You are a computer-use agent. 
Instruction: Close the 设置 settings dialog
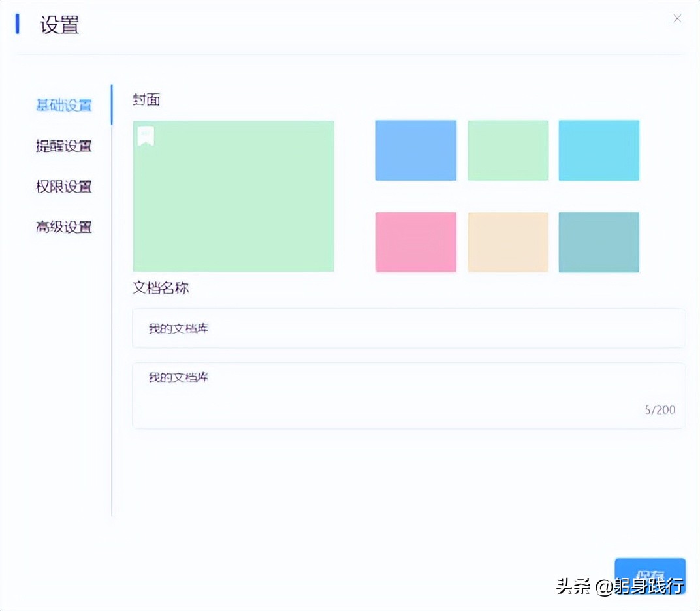coord(677,18)
